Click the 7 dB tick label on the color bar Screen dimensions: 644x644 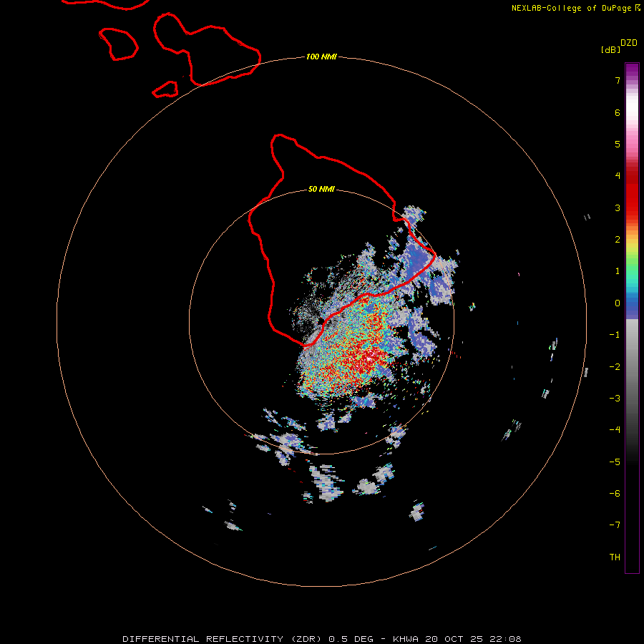click(x=618, y=80)
